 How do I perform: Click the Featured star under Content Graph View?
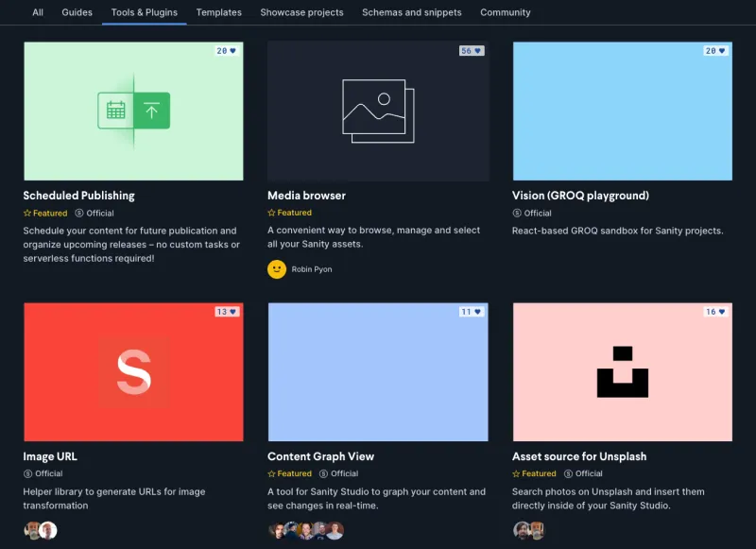tap(290, 473)
